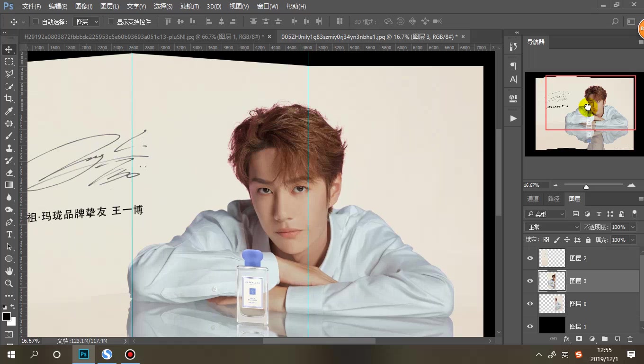Select the Pen tool
The image size is (644, 364).
[9, 222]
